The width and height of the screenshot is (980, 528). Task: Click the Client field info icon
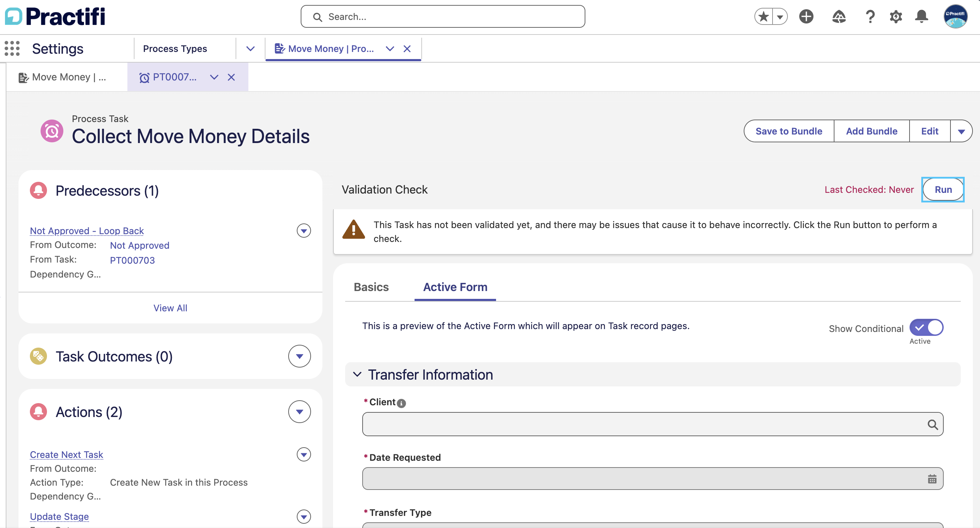coord(401,403)
